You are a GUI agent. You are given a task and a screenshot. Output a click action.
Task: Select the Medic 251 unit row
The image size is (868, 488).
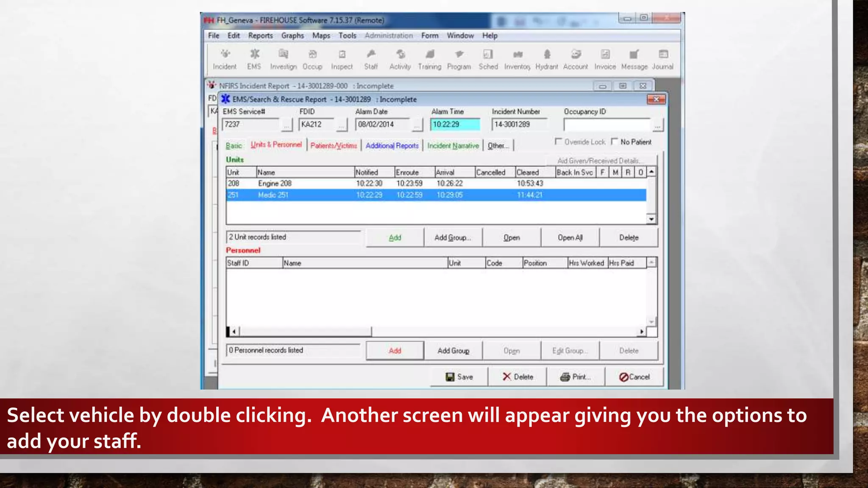(x=436, y=195)
